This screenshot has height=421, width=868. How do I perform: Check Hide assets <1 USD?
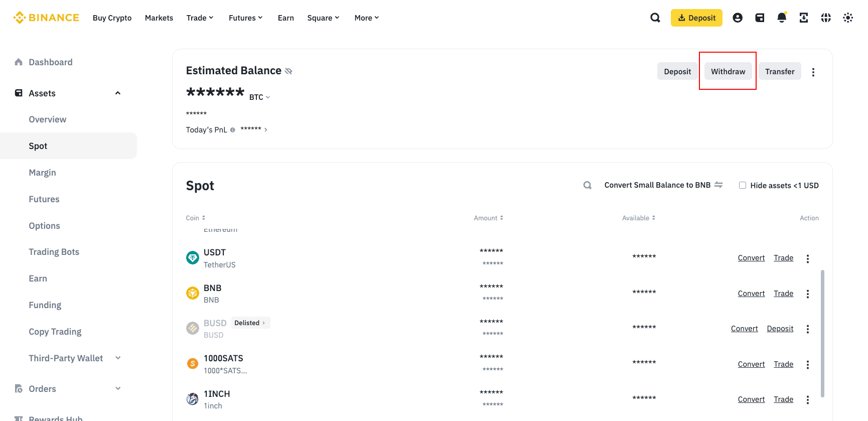(x=743, y=185)
